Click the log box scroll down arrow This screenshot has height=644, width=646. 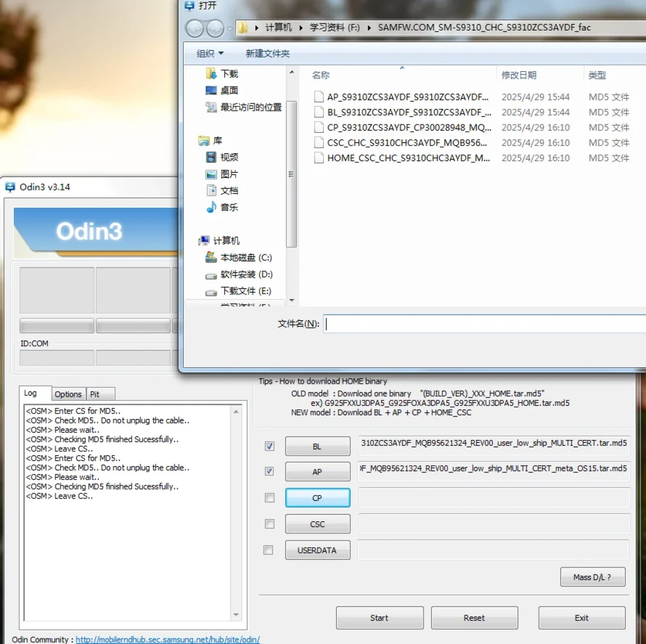click(x=236, y=615)
